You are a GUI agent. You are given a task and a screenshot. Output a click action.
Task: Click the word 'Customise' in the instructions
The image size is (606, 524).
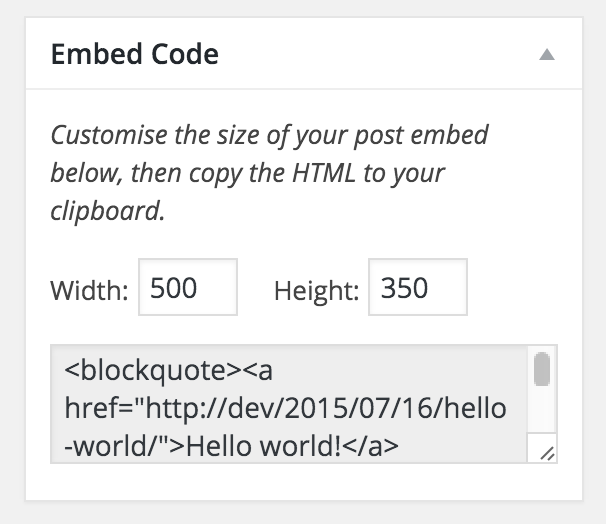pos(109,135)
